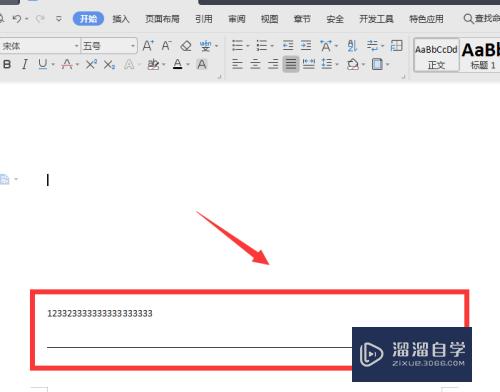Toggle Italic formatting
Screen dimensions: 500x392
click(25, 64)
